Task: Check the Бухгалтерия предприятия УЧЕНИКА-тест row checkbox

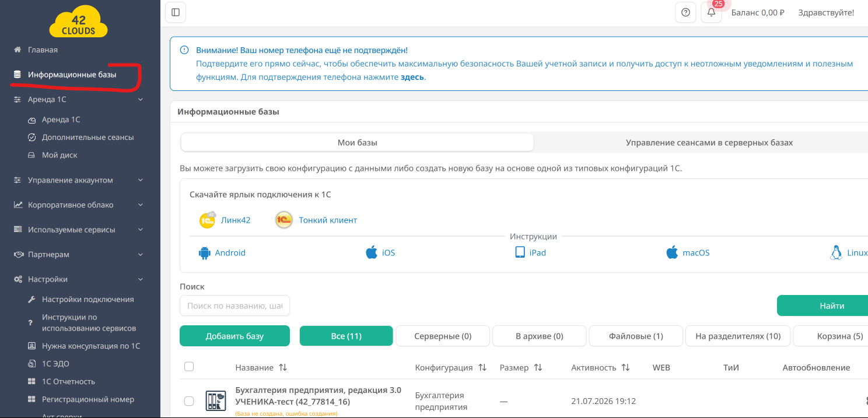Action: (189, 401)
